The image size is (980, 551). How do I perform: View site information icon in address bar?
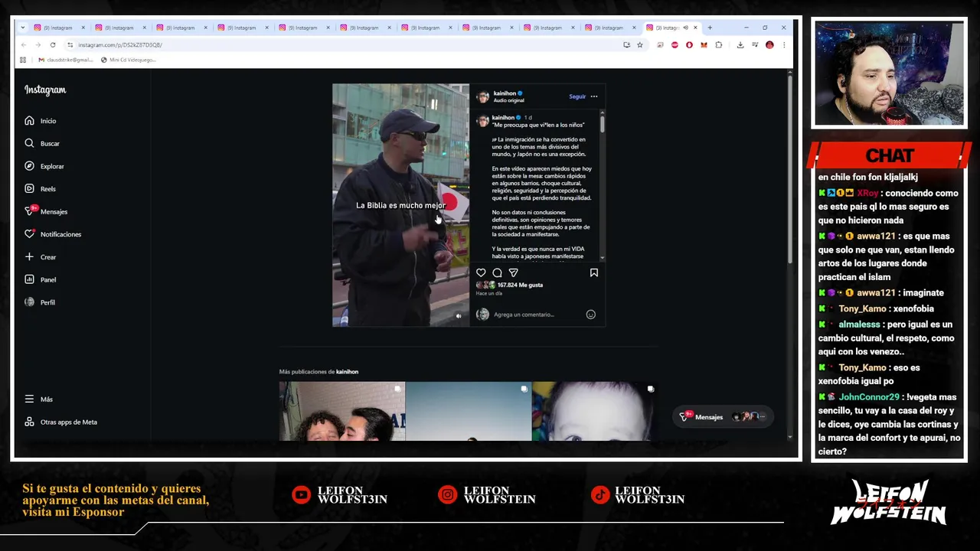click(x=70, y=45)
